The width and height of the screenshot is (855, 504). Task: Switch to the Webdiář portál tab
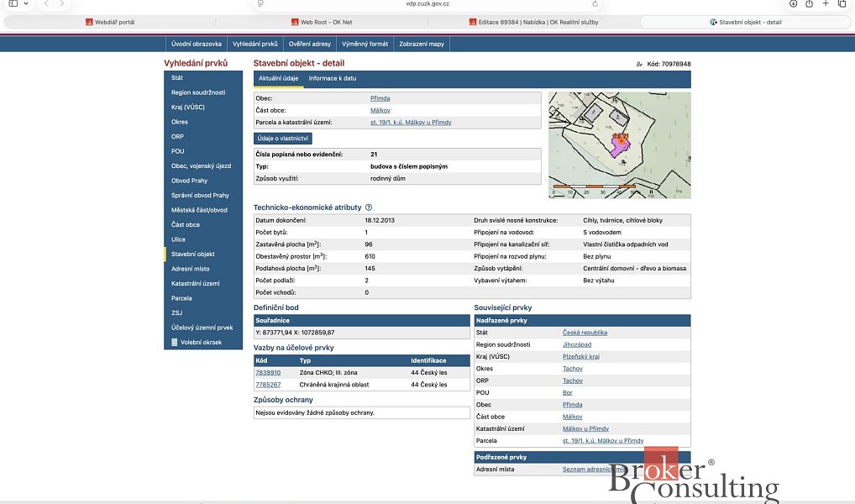(110, 23)
